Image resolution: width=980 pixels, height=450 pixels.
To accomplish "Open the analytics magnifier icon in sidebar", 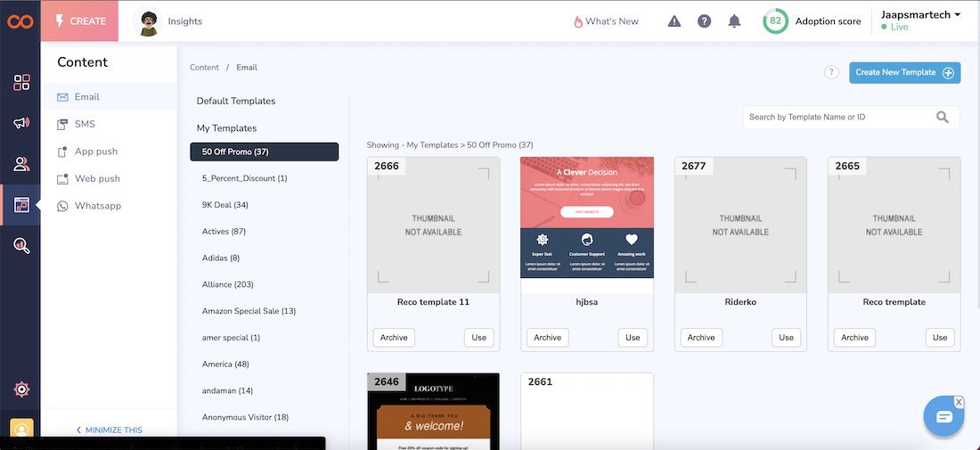I will [21, 245].
